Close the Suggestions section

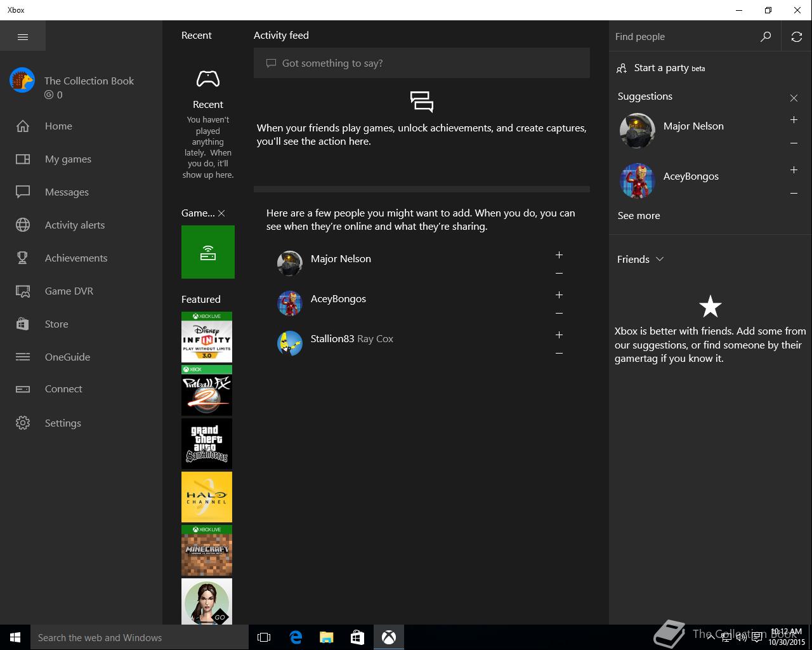[x=794, y=98]
